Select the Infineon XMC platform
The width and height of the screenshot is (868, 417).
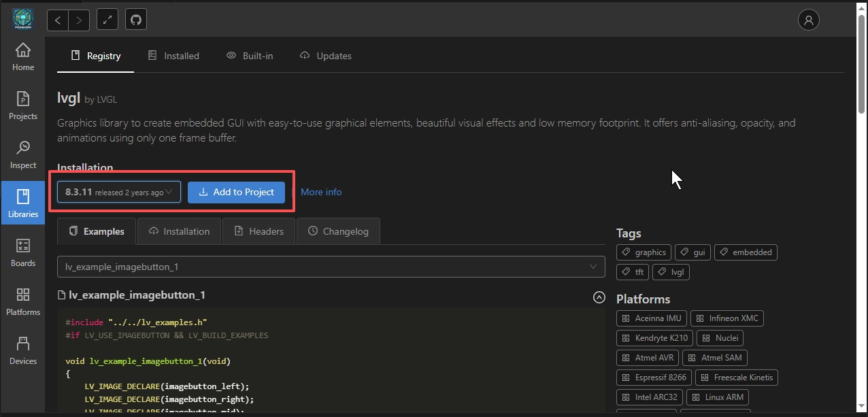[x=727, y=318]
